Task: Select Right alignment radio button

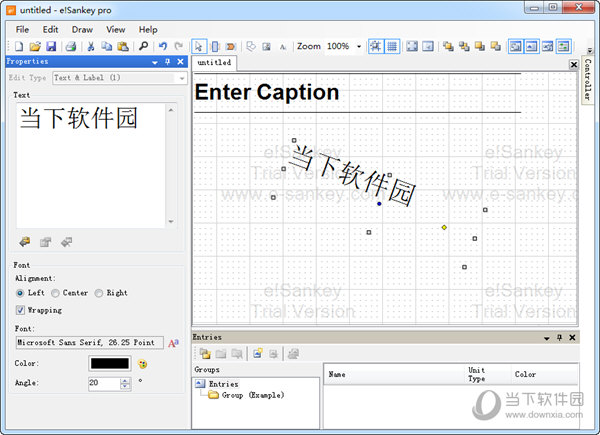Action: (x=99, y=293)
